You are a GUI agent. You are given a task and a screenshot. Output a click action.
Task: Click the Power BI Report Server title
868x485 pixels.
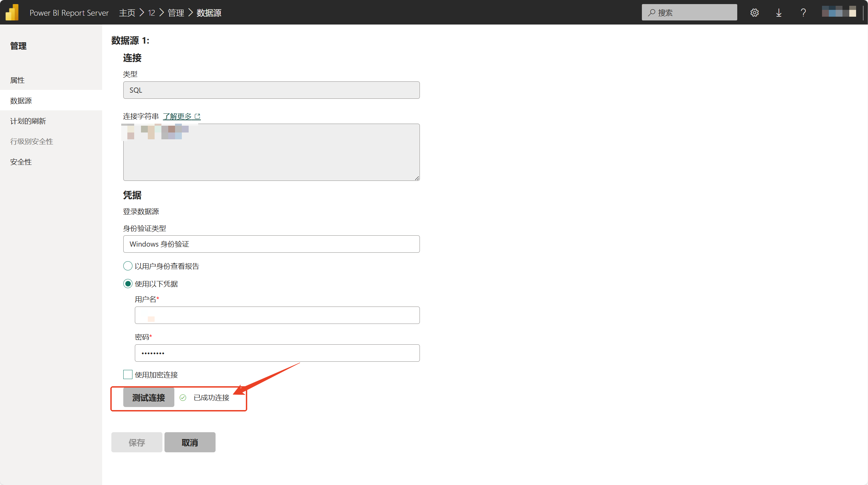pyautogui.click(x=69, y=13)
